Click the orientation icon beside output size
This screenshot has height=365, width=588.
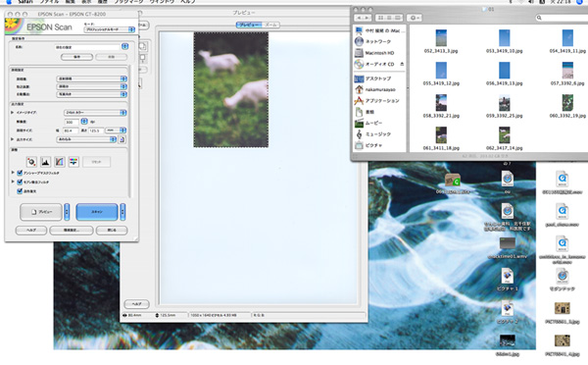122,139
